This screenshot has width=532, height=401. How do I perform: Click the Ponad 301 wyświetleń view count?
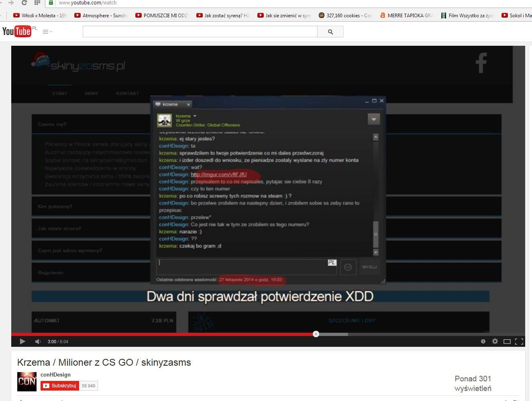(473, 383)
